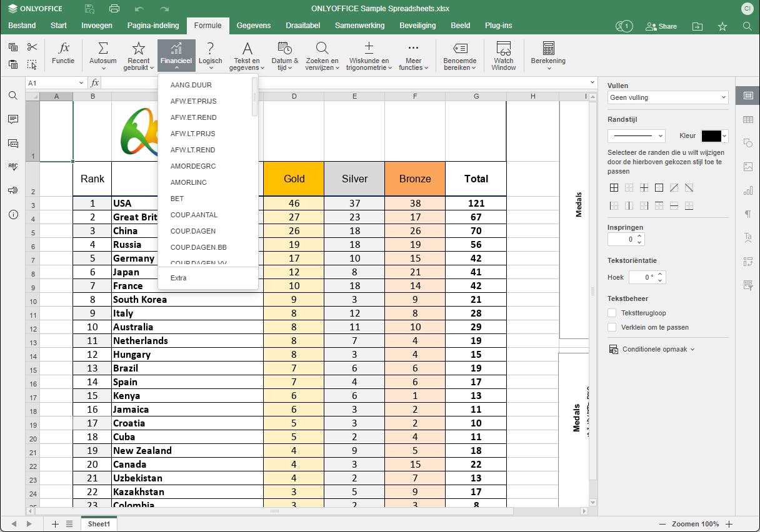
Task: Select the Sheet1 tab
Action: coord(99,525)
